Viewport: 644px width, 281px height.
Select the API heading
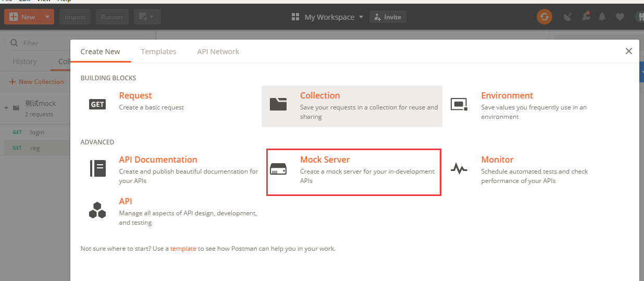click(x=126, y=201)
